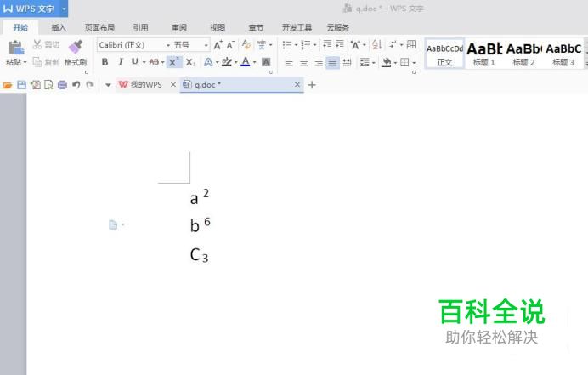
Task: Switch to the 开发工具 ribbon tab
Action: (x=297, y=27)
